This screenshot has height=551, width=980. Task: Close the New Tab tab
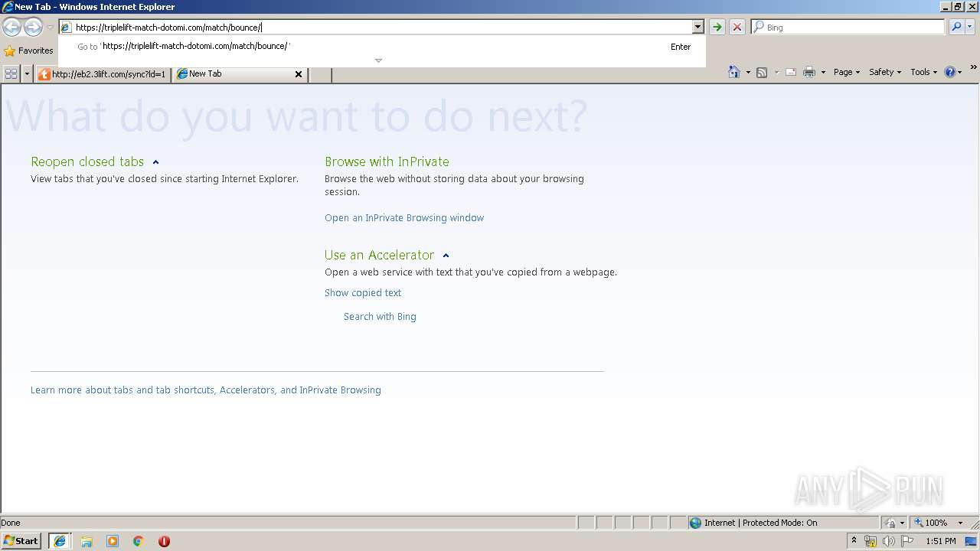[x=299, y=74]
